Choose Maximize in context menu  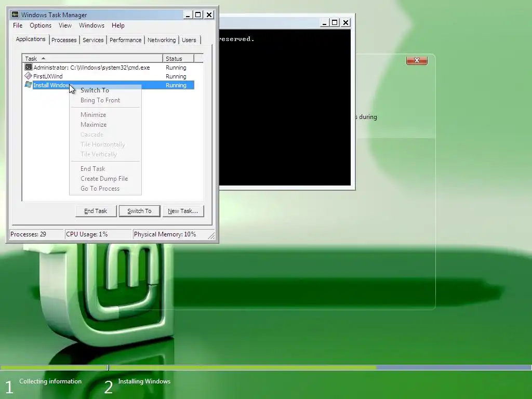(x=105, y=125)
